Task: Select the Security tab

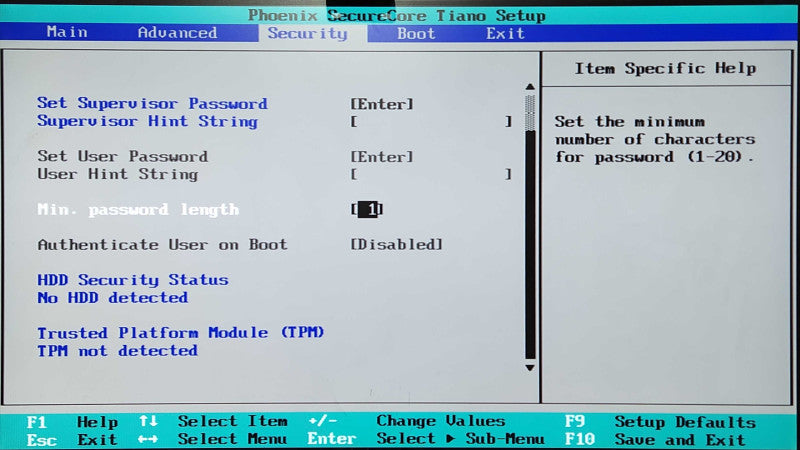Action: coord(308,34)
